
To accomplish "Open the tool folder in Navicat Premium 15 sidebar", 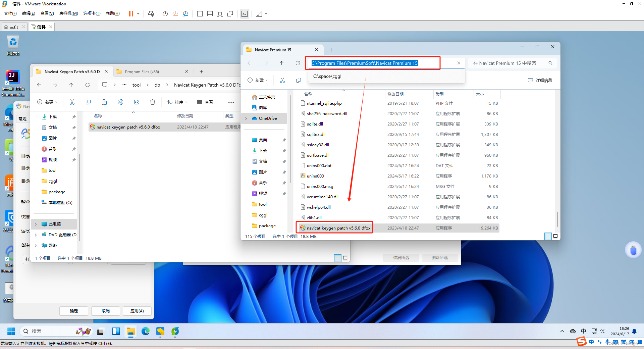I will [263, 204].
